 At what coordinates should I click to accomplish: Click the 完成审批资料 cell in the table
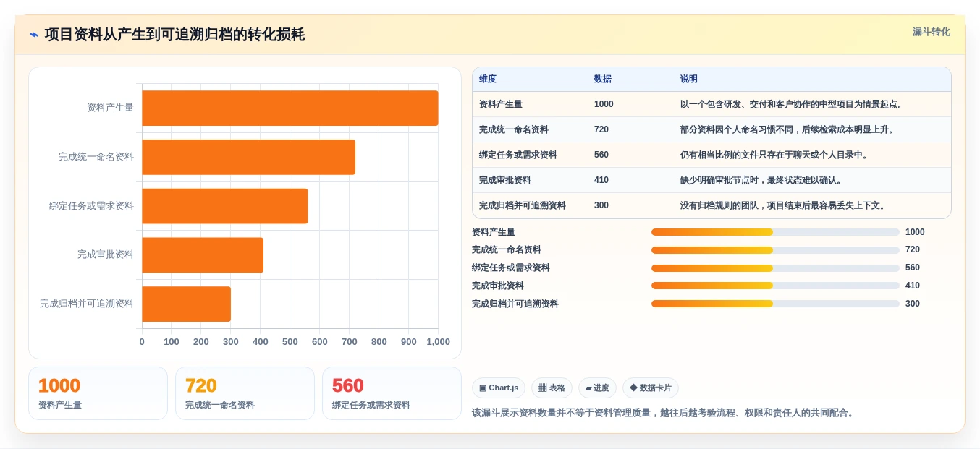pos(505,180)
